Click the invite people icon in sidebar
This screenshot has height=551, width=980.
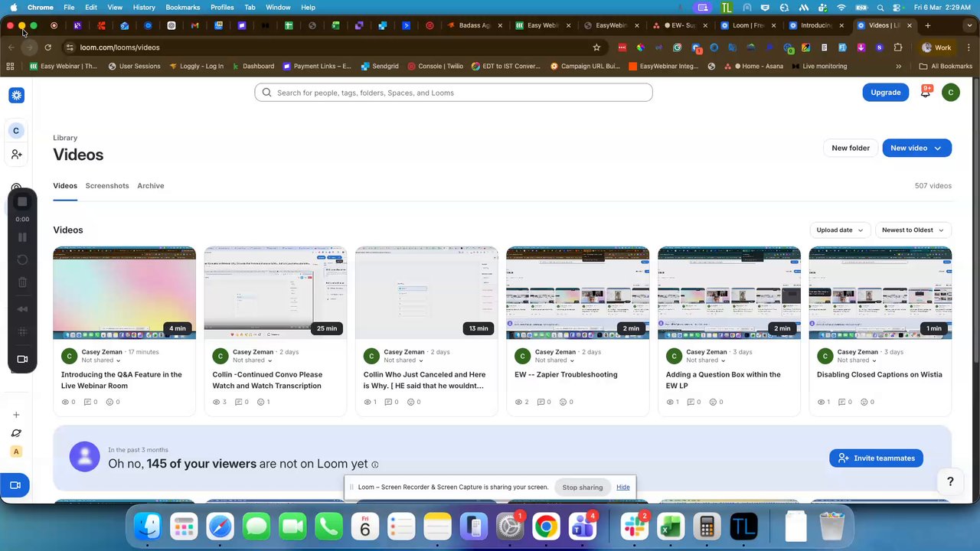tap(16, 155)
